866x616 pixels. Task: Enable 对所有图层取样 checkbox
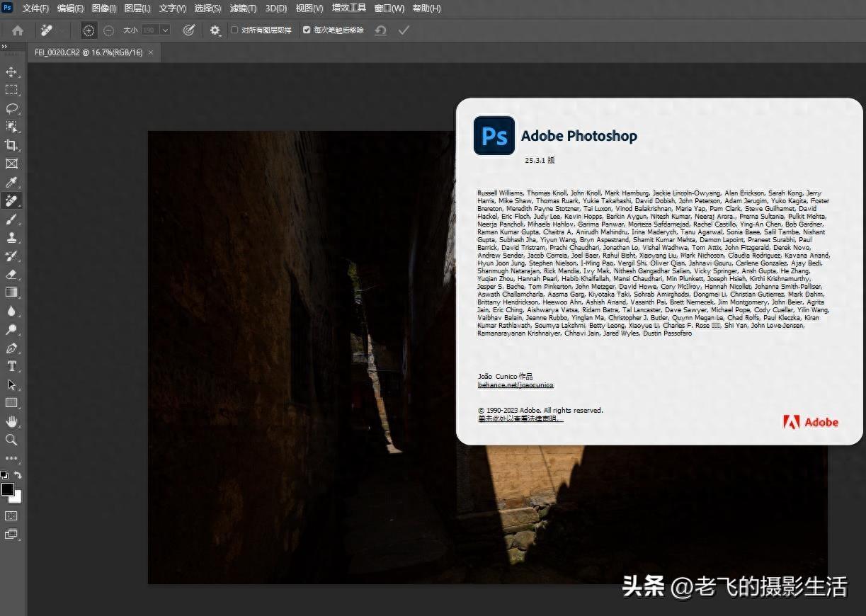tap(234, 30)
